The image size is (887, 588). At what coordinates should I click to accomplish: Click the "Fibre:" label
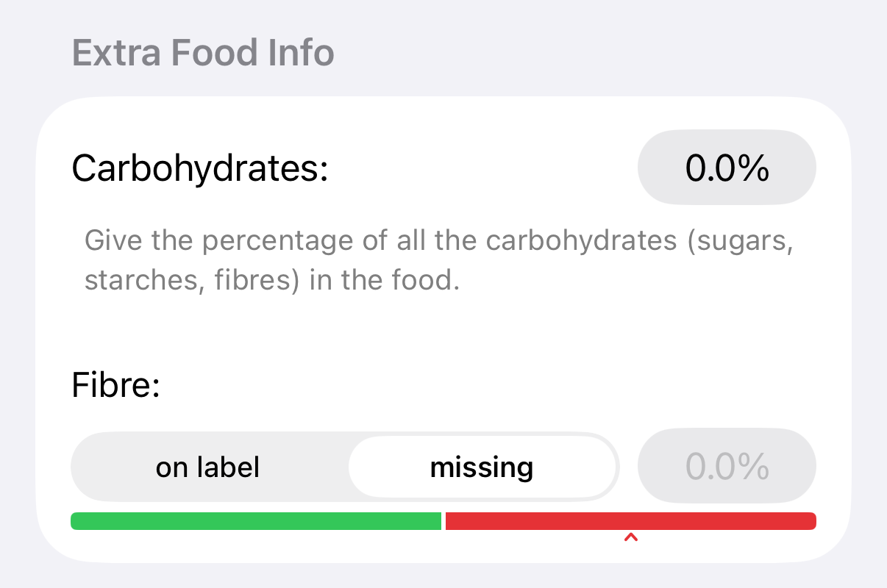click(115, 385)
